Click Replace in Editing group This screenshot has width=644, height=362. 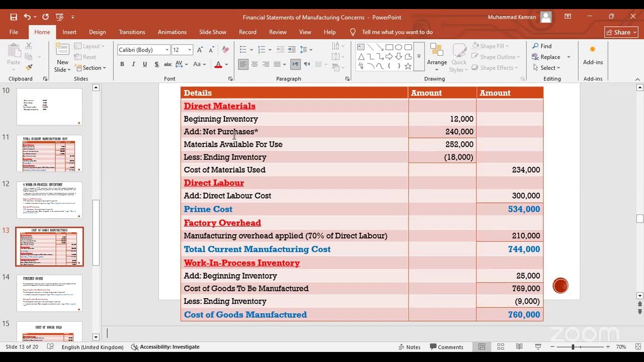pyautogui.click(x=546, y=57)
